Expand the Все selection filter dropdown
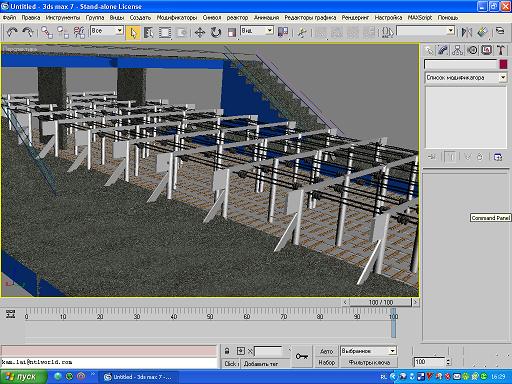512x384 pixels. [106, 31]
